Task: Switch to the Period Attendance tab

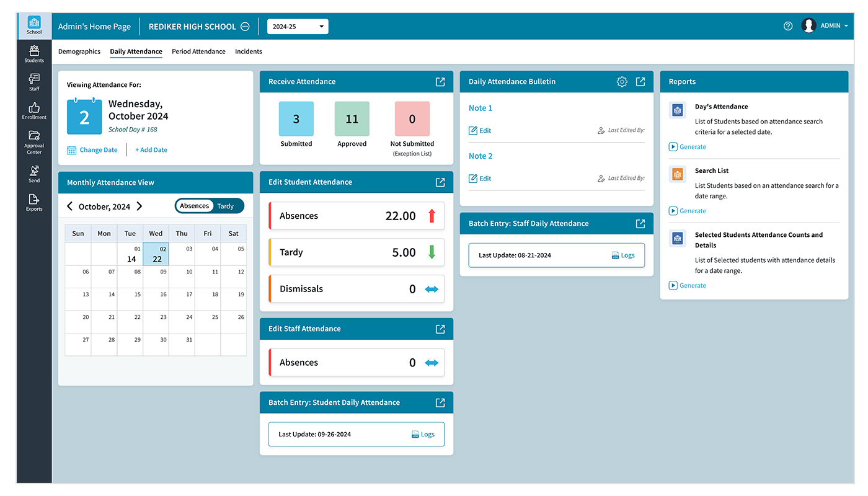Action: (x=198, y=51)
